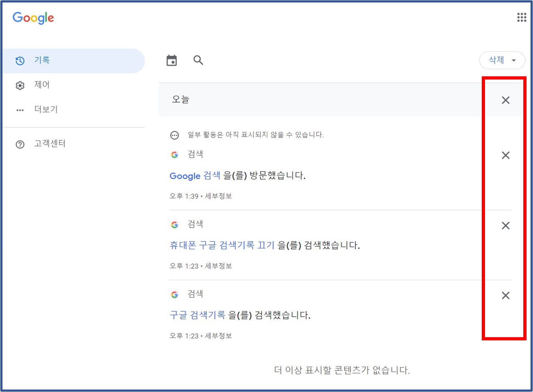
Task: Click the Google logo
Action: 33,18
